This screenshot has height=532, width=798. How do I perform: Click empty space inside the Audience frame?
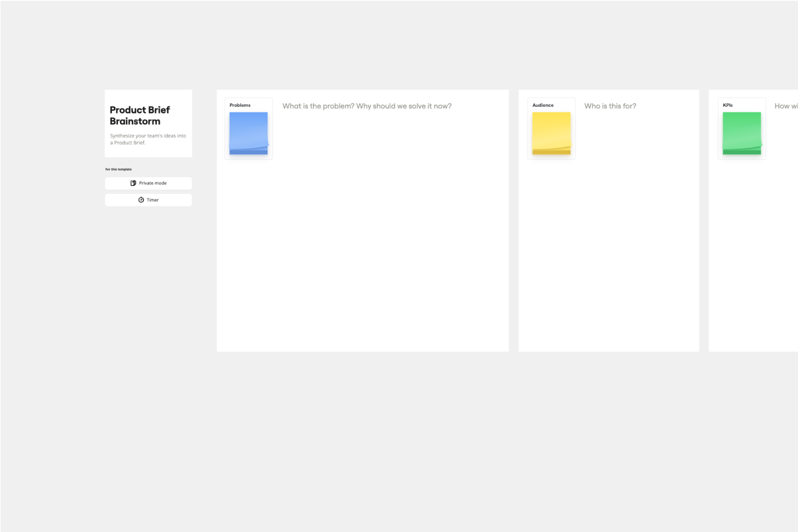[x=609, y=249]
